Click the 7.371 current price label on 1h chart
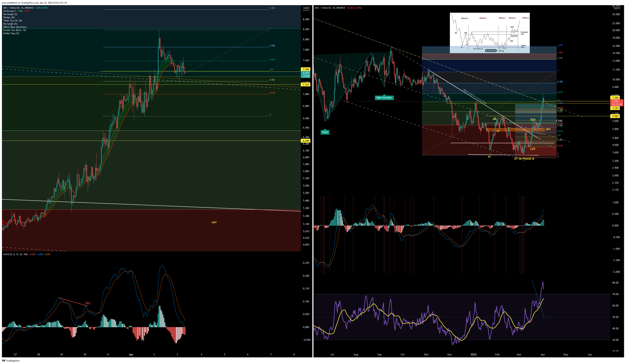Image resolution: width=626 pixels, height=364 pixels. pos(305,74)
